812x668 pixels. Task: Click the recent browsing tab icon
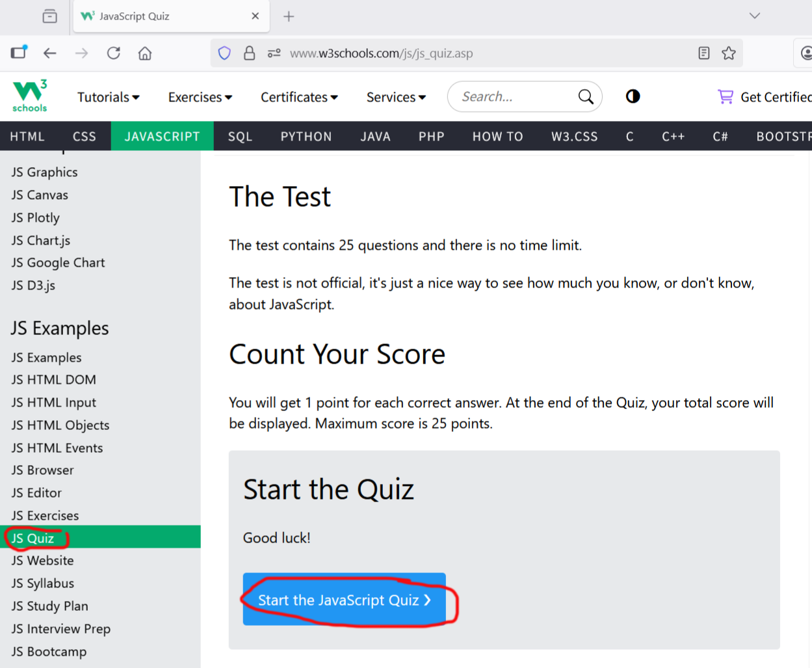coord(50,16)
